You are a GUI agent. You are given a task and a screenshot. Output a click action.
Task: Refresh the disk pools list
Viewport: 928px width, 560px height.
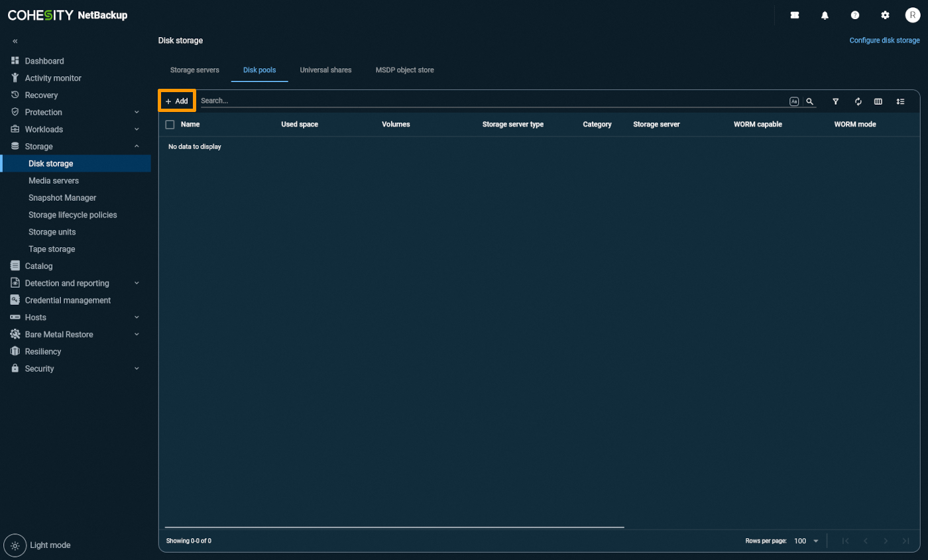[857, 101]
